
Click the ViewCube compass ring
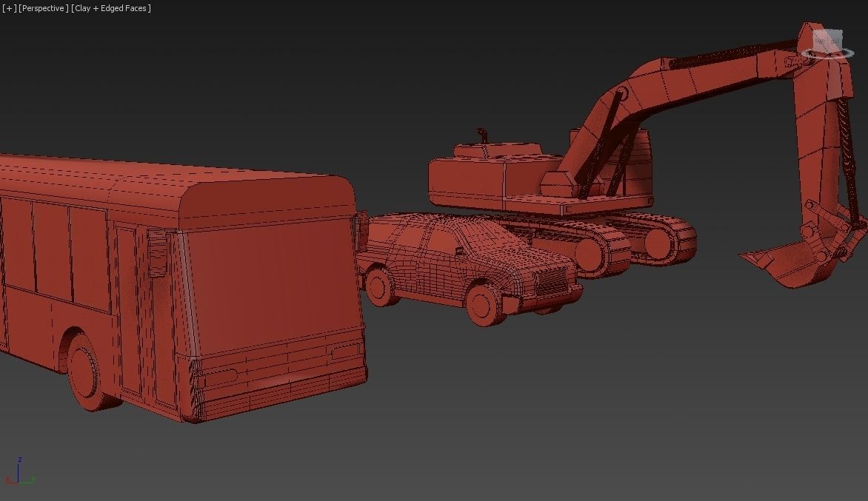(x=828, y=53)
